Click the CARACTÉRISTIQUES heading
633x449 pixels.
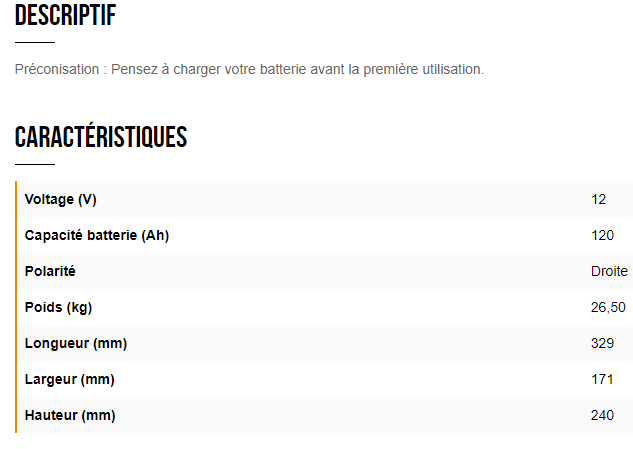101,137
